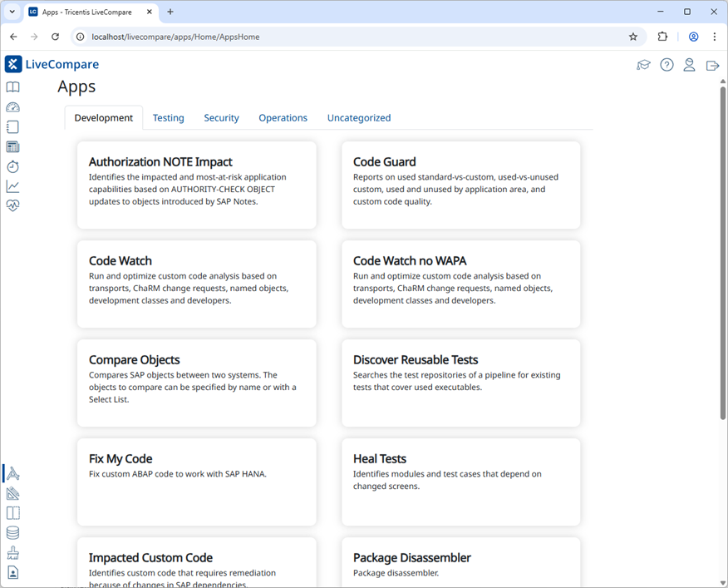The width and height of the screenshot is (728, 588).
Task: Click the stopwatch icon in left sidebar
Action: pyautogui.click(x=12, y=166)
